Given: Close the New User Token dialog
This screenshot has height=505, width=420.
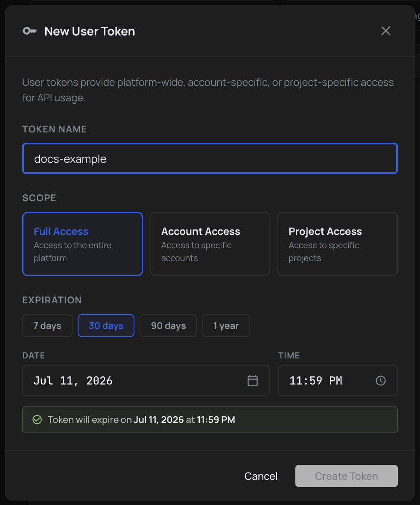Looking at the screenshot, I should [385, 31].
